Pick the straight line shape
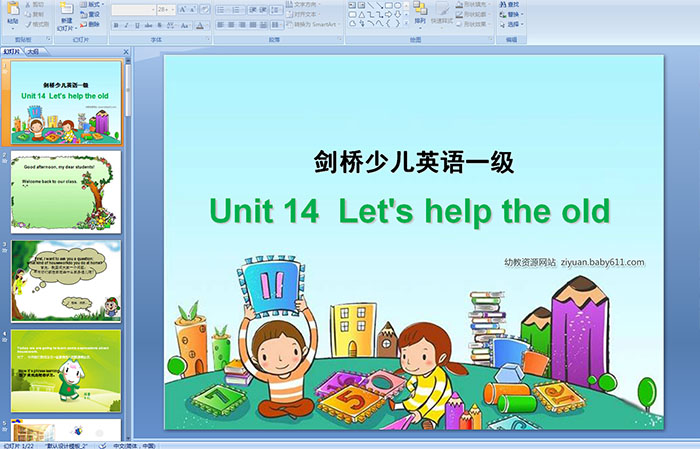The width and height of the screenshot is (700, 449). click(x=371, y=5)
